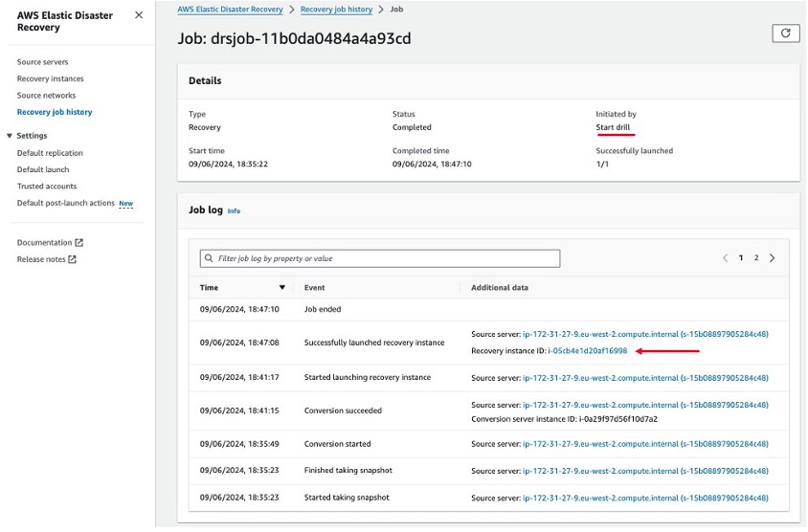The height and width of the screenshot is (532, 808).
Task: Open Default launch settings
Action: click(43, 169)
